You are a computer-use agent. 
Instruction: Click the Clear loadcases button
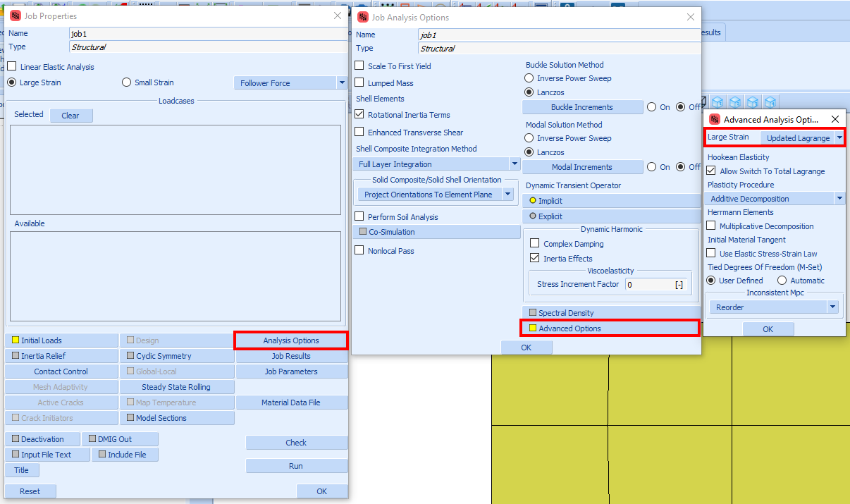pyautogui.click(x=70, y=116)
